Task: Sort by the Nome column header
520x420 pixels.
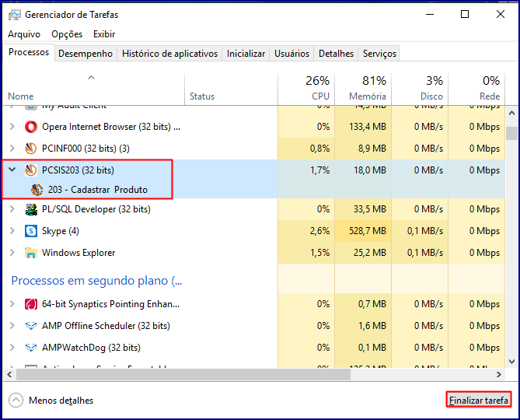Action: pyautogui.click(x=93, y=89)
